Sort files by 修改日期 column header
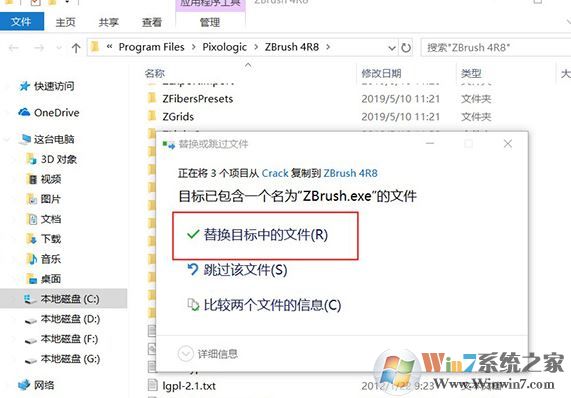571x398 pixels. click(381, 74)
